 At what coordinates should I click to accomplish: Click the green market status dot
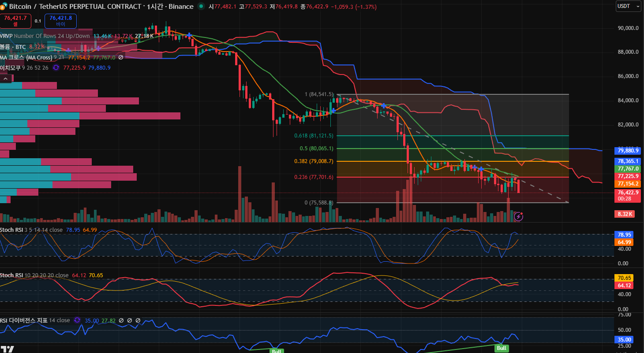pyautogui.click(x=201, y=7)
